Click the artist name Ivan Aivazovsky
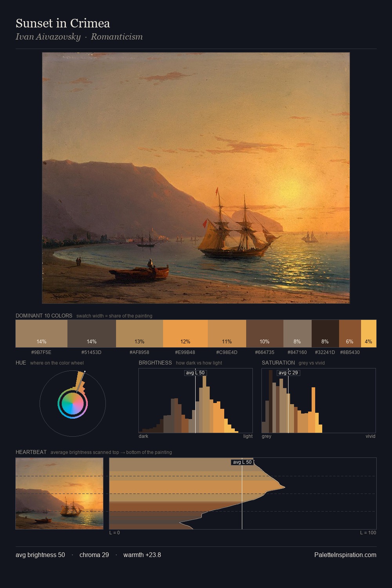 pos(48,37)
